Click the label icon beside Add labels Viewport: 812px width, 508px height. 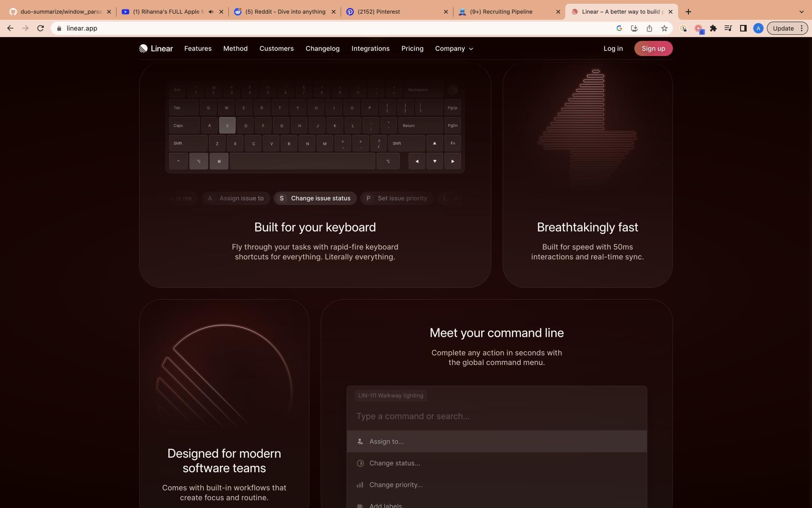coord(360,506)
